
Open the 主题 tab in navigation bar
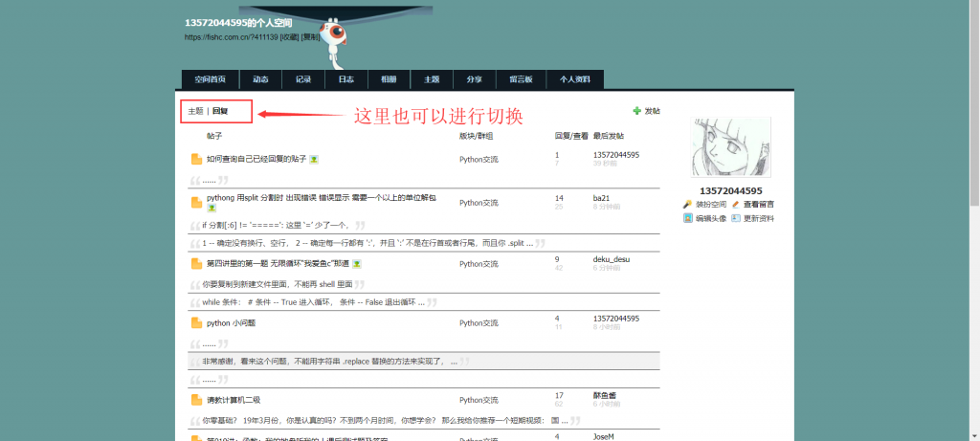432,79
